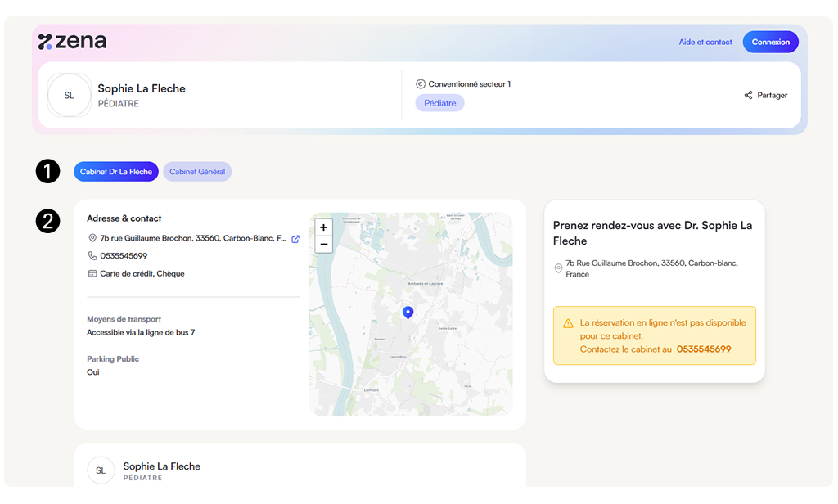Zoom in on the map
The height and width of the screenshot is (504, 838).
[323, 227]
